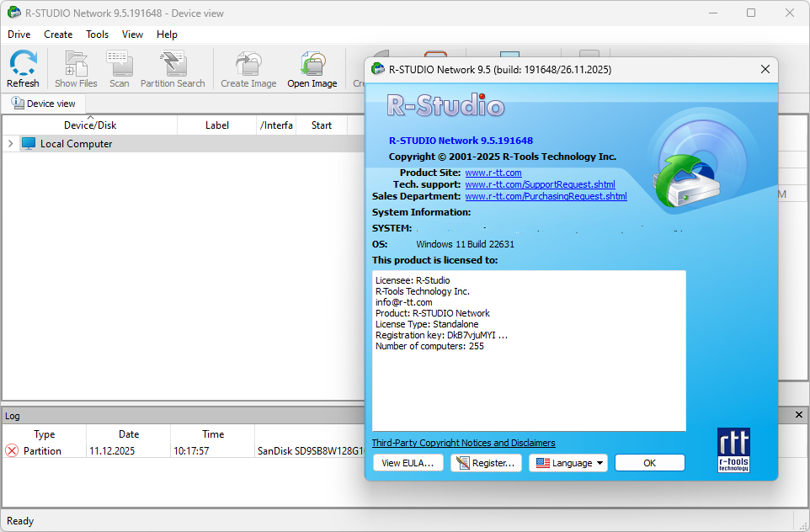The image size is (810, 532).
Task: Click the blue R-STUDIO Network 9.5.191648 heading
Action: [461, 141]
